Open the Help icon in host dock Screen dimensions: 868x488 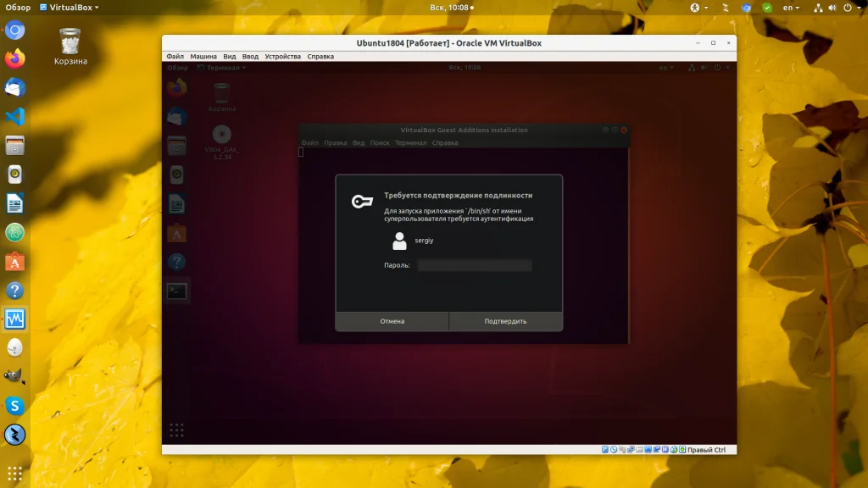click(15, 291)
